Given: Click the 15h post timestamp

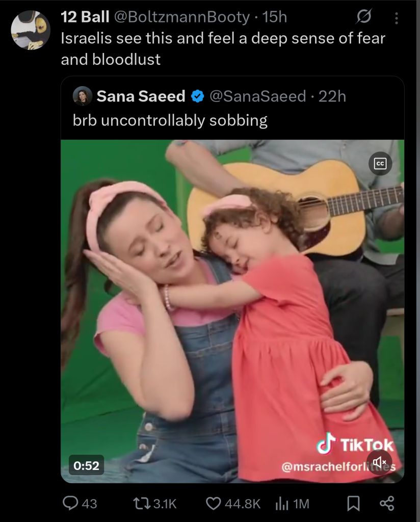Looking at the screenshot, I should click(275, 17).
